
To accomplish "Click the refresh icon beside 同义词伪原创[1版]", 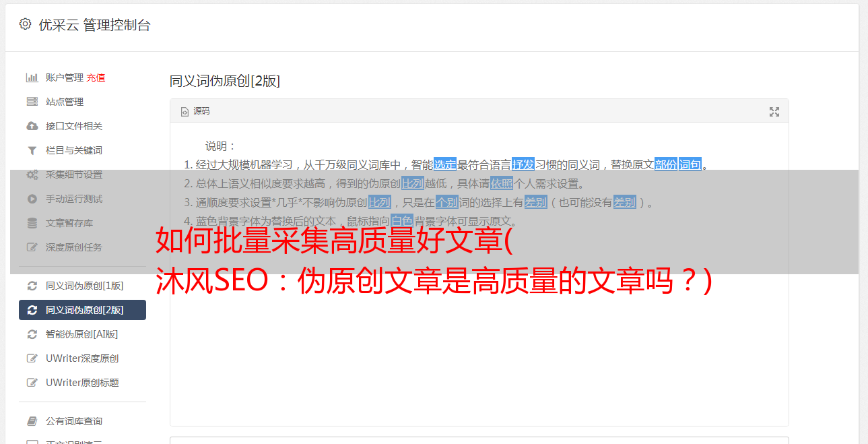I will coord(32,286).
